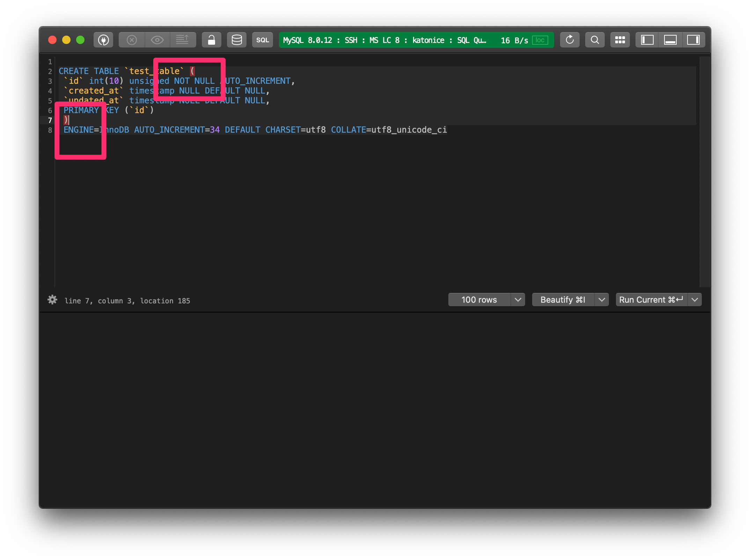
Task: Expand the 100 rows dropdown
Action: 518,300
